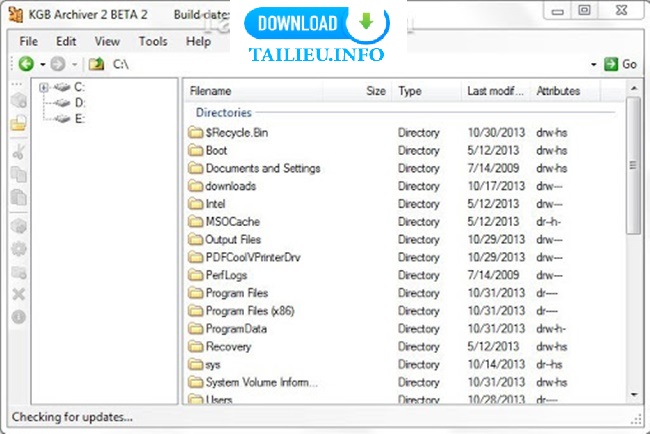The width and height of the screenshot is (650, 434).
Task: Select the E: drive in the tree
Action: pyautogui.click(x=80, y=119)
